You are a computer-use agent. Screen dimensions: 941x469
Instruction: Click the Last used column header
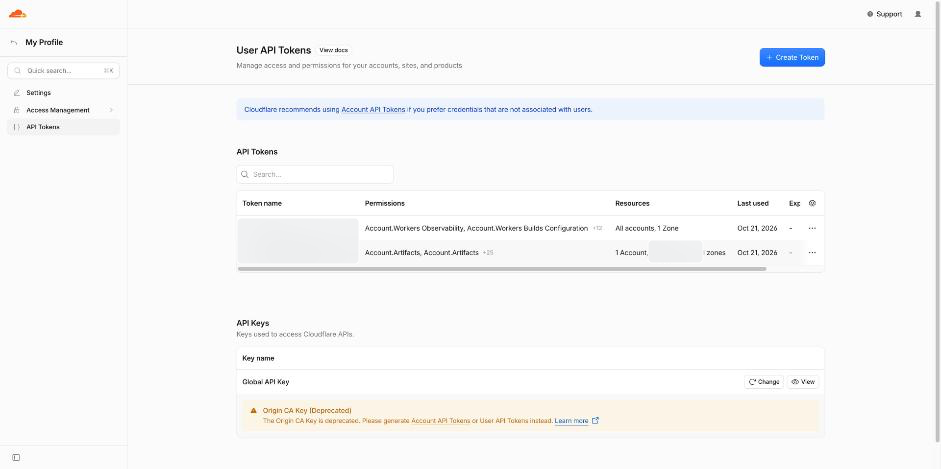753,203
